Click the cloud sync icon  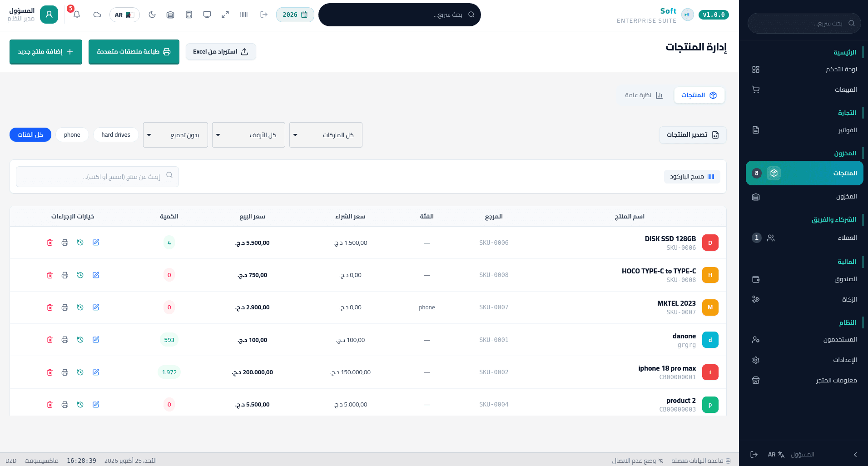pos(97,15)
